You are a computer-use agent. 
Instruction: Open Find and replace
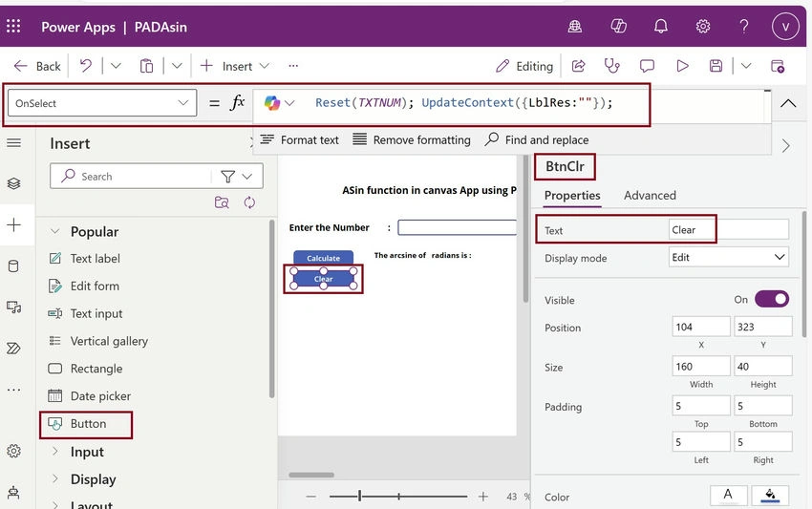(537, 139)
